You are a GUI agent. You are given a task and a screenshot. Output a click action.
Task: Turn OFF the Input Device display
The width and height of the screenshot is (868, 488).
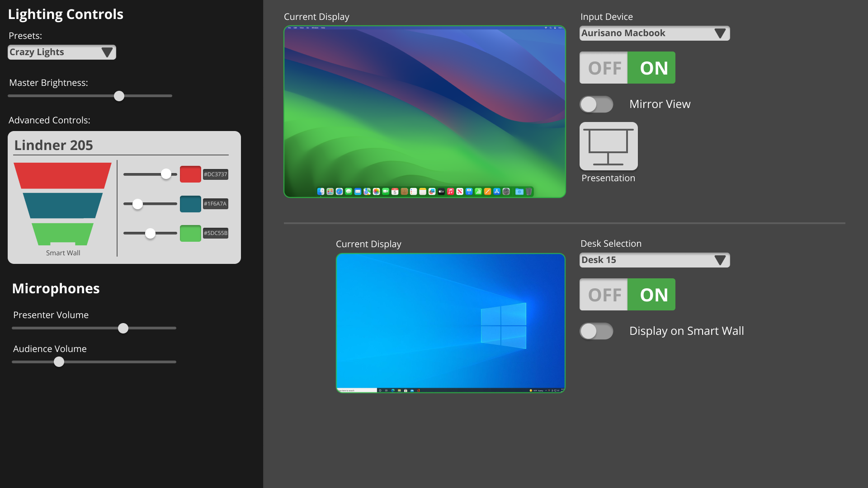[x=604, y=68]
